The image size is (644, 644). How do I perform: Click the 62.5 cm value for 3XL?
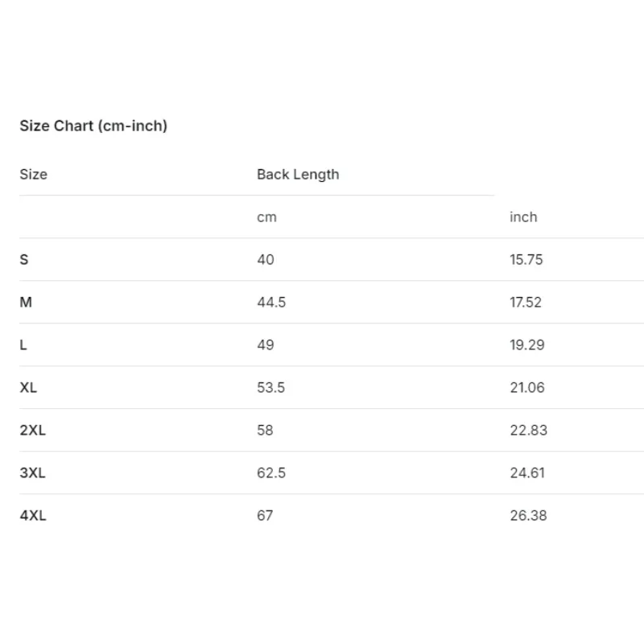point(271,473)
